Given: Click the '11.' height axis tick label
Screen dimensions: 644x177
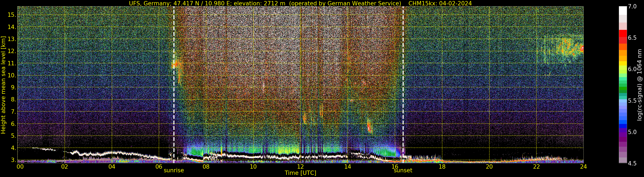Looking at the screenshot, I should coord(12,63).
